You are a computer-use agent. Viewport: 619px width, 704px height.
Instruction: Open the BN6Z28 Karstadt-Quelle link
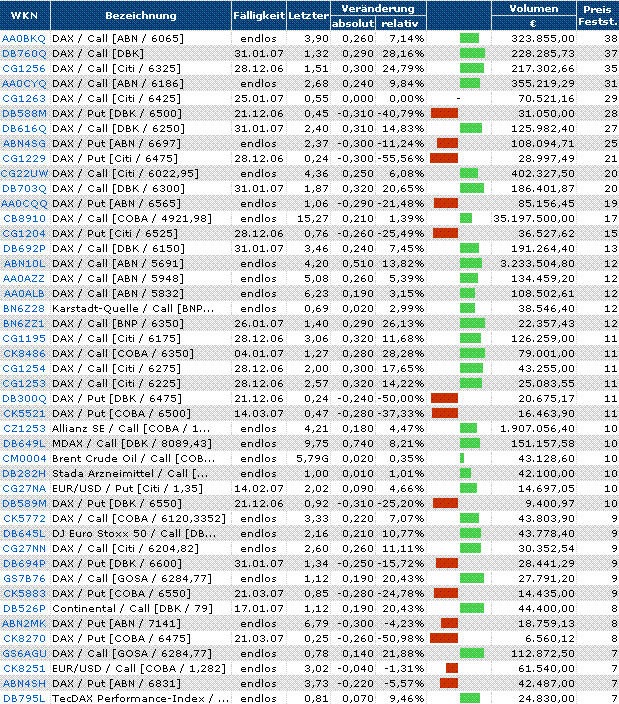(x=24, y=308)
